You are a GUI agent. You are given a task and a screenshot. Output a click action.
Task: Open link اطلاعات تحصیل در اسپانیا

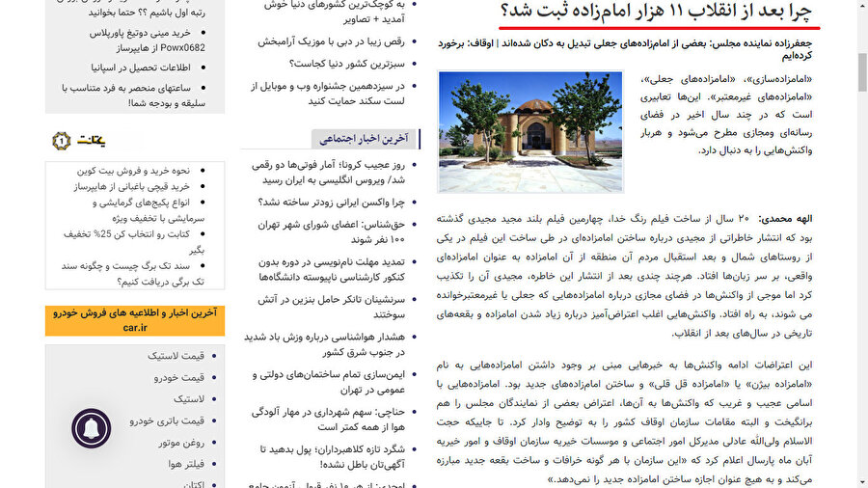[x=141, y=68]
